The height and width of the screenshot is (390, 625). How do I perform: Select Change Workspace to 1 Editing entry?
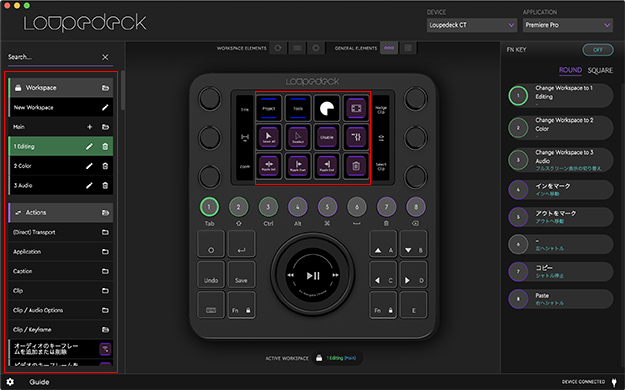[x=561, y=95]
